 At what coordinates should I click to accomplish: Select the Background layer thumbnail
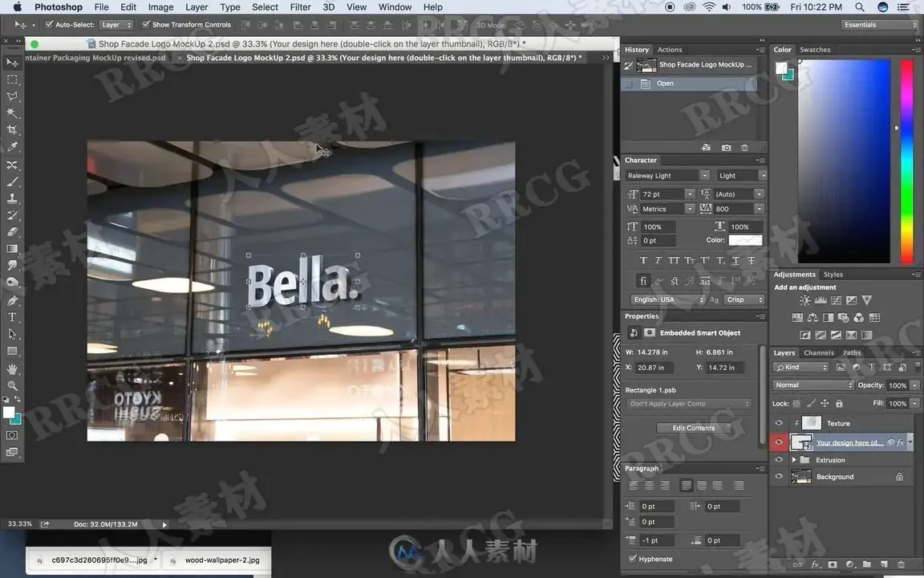[800, 477]
